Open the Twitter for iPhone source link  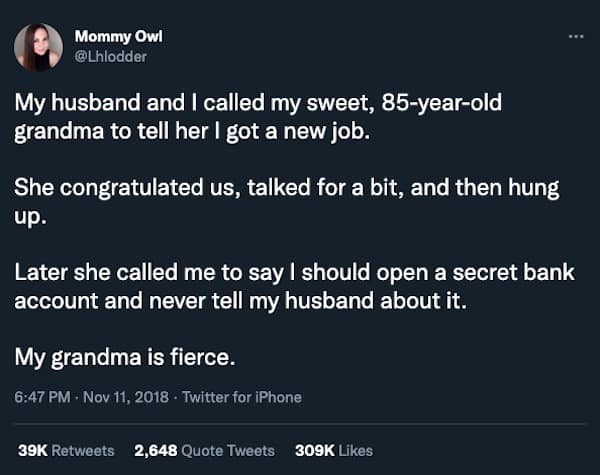coord(241,397)
